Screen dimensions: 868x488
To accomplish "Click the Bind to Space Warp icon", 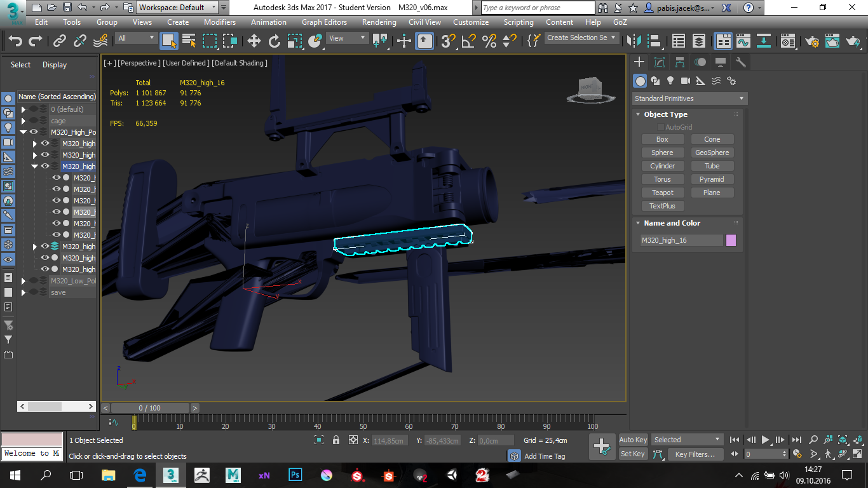I will (x=100, y=41).
